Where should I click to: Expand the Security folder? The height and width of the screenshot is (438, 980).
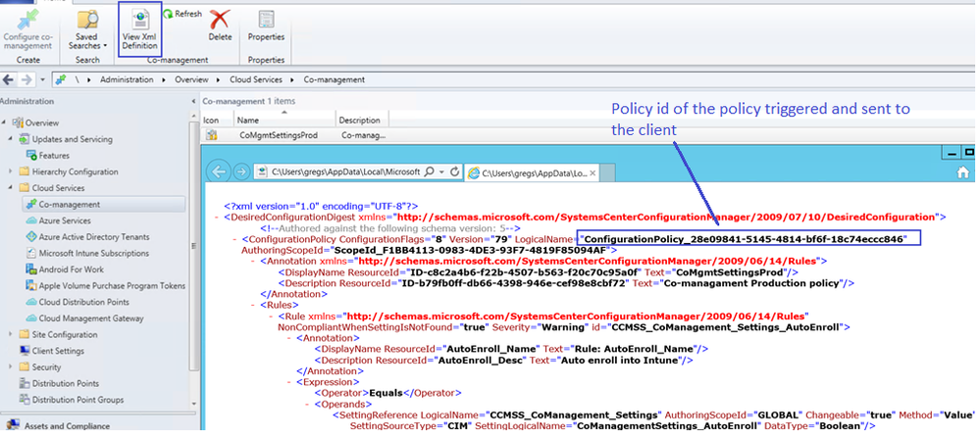pyautogui.click(x=11, y=366)
